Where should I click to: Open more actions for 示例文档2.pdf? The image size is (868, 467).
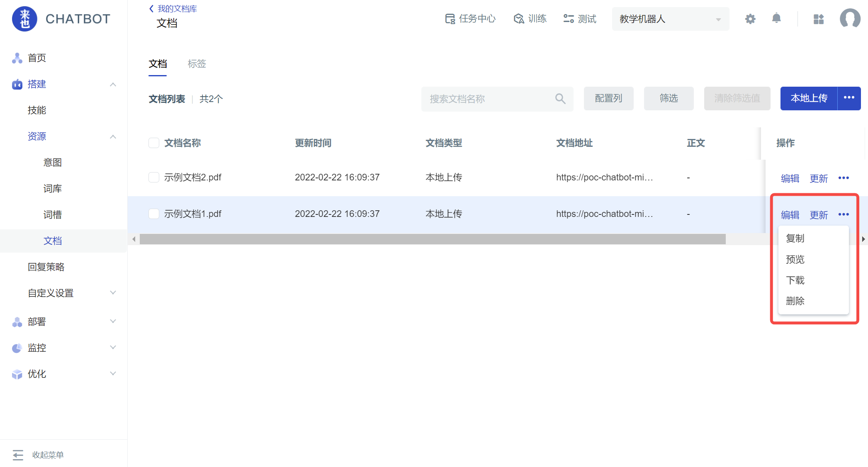pos(844,178)
